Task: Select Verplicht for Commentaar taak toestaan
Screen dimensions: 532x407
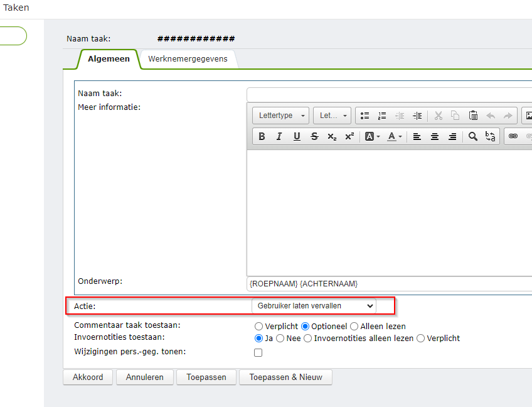Action: coord(258,327)
